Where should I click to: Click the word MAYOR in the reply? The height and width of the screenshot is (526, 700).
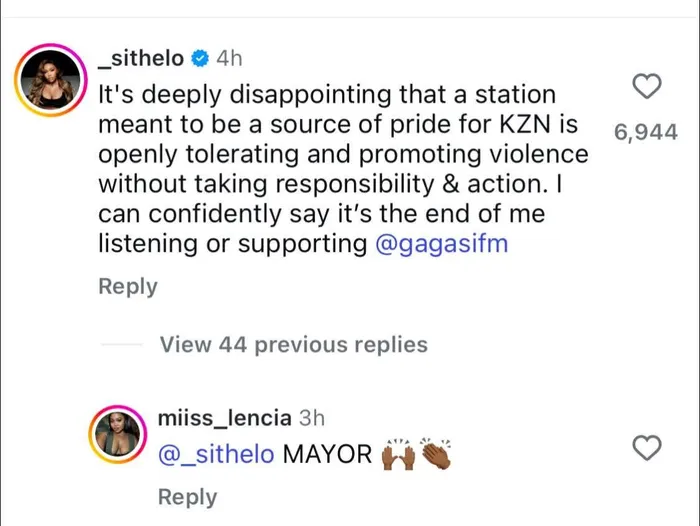(327, 454)
